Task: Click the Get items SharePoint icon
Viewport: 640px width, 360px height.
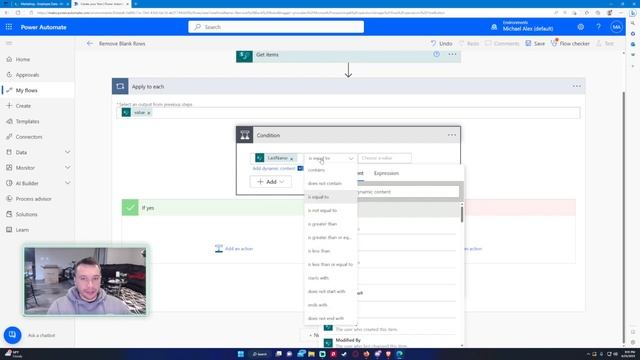Action: click(244, 56)
